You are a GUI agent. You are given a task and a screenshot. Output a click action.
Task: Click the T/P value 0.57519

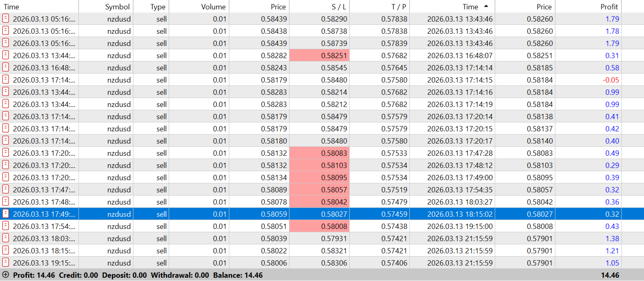coord(394,190)
